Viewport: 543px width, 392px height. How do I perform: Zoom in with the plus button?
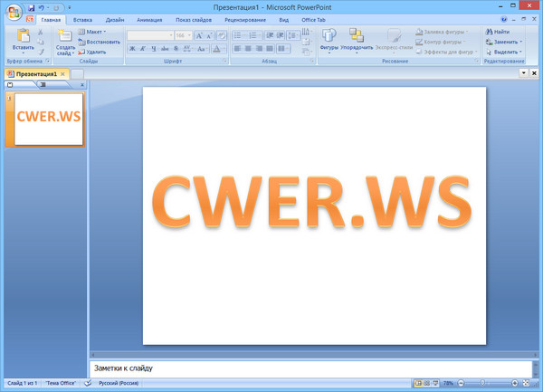point(515,383)
